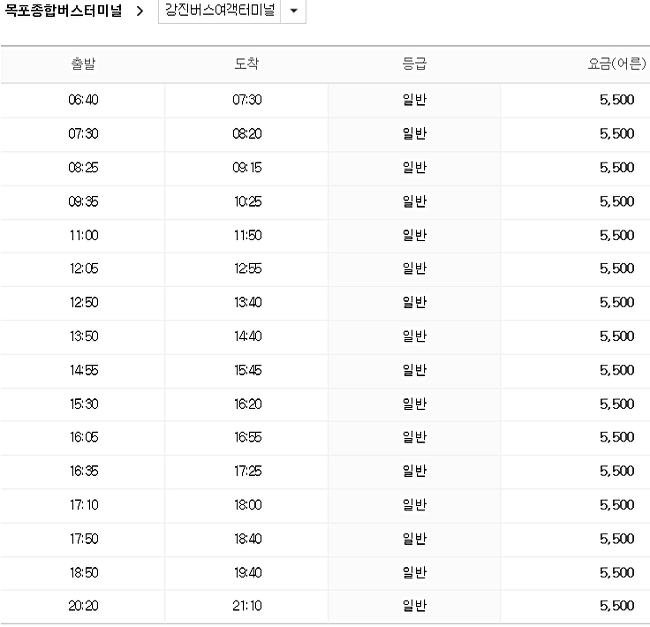Click the 5,500 fare in the 06:40 row
Viewport: 650px width, 627px height.
(x=617, y=100)
